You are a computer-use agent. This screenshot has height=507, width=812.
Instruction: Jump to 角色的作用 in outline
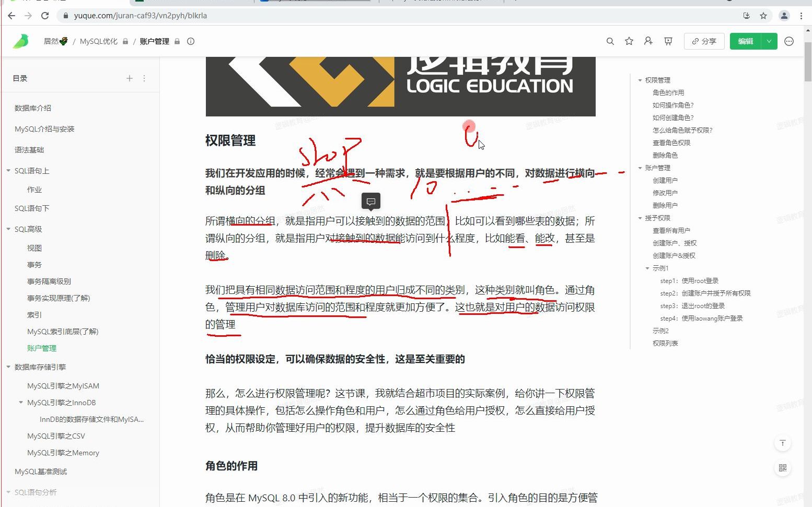(x=668, y=93)
